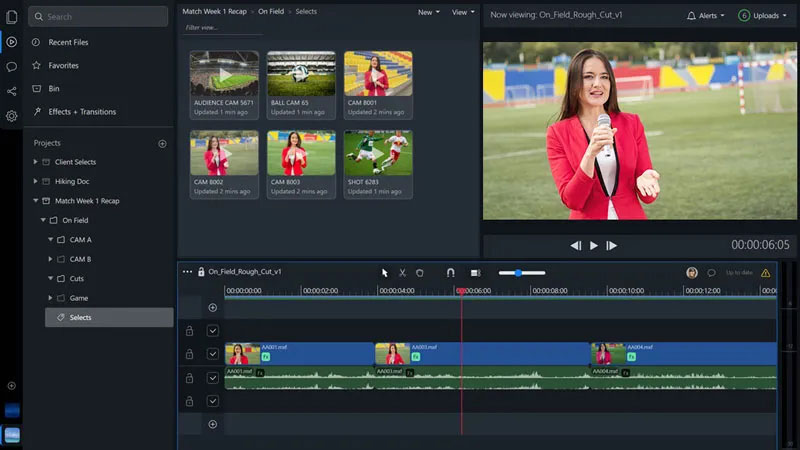Toggle the checkbox on the green audio track
This screenshot has width=800, height=450.
tap(212, 378)
